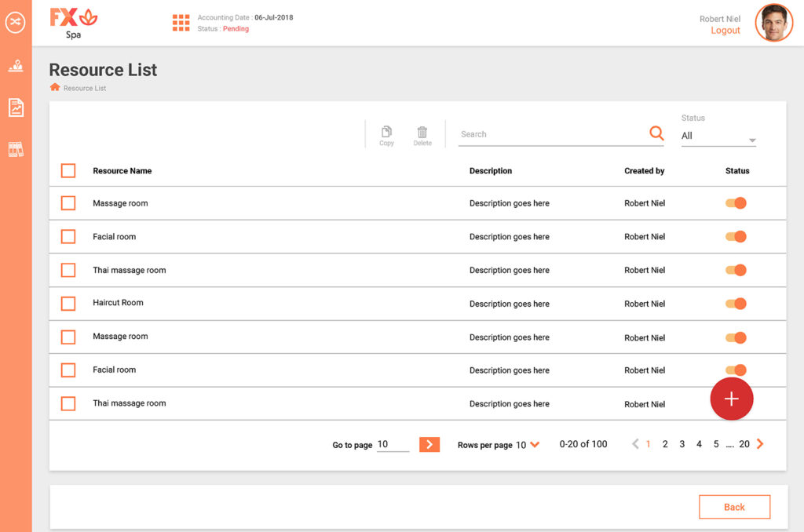
Task: Open Robert Niel's profile avatar
Action: pyautogui.click(x=773, y=23)
